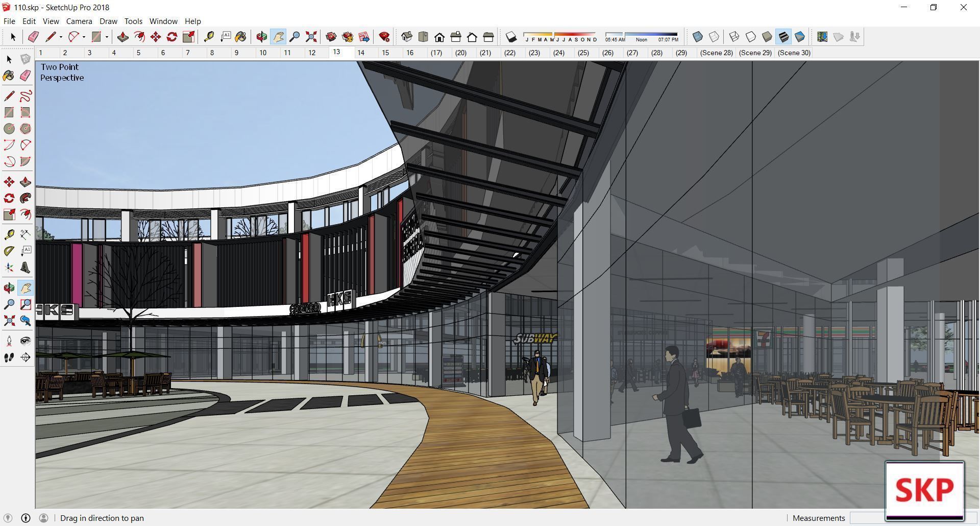980x526 pixels.
Task: Choose the 3D Text tool
Action: pyautogui.click(x=26, y=268)
